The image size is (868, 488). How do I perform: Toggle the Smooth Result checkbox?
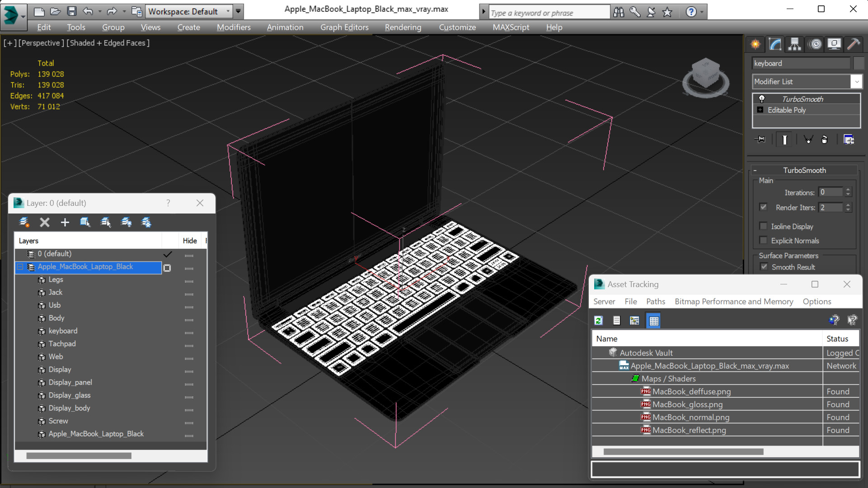click(x=764, y=267)
